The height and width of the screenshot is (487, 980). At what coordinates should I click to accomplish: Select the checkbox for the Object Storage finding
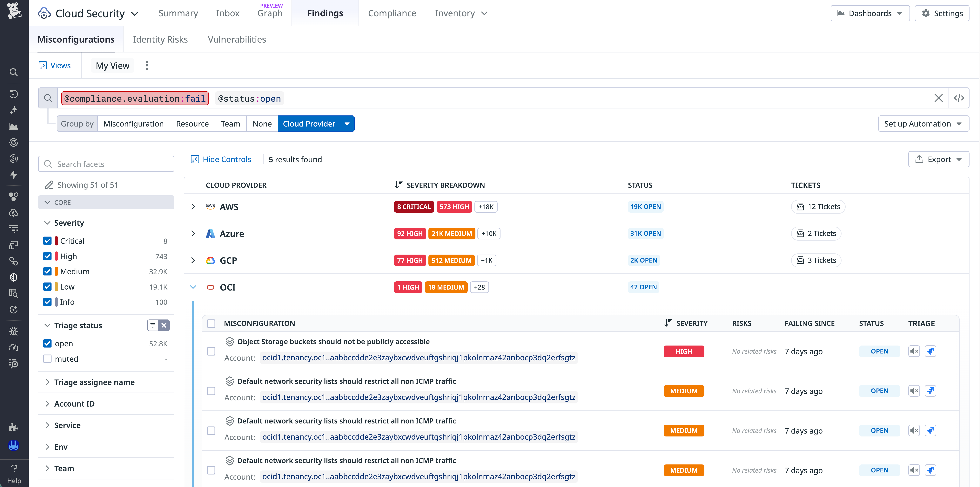tap(211, 351)
